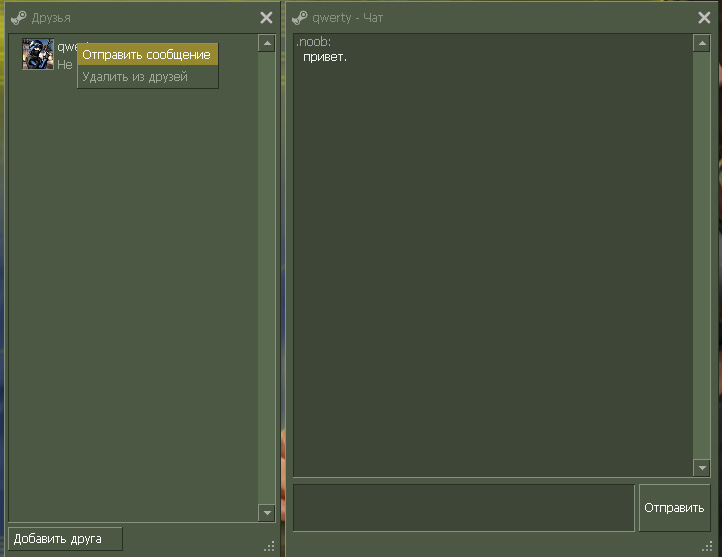Select Удалить из друзей menu entry
The image size is (722, 557).
(x=135, y=77)
